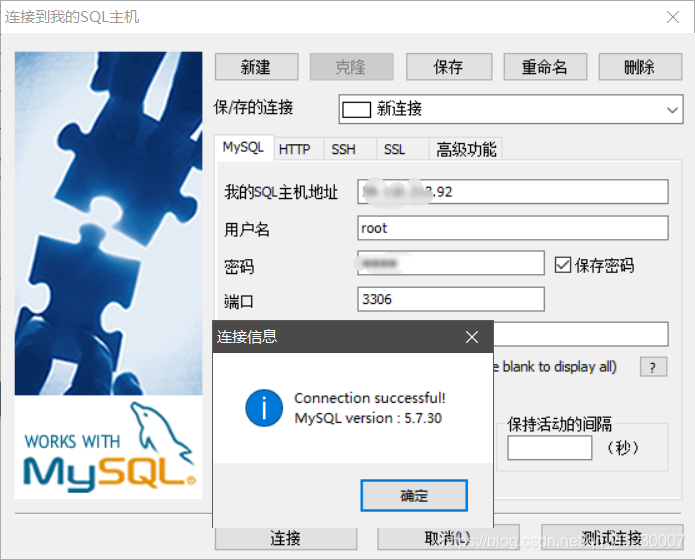
Task: Click the 新建 (New) button
Action: [257, 67]
